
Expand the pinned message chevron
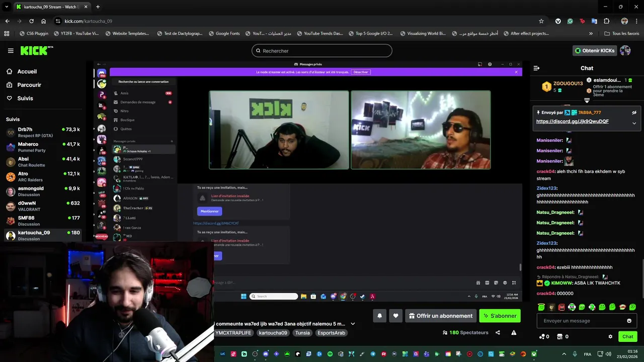click(x=634, y=123)
